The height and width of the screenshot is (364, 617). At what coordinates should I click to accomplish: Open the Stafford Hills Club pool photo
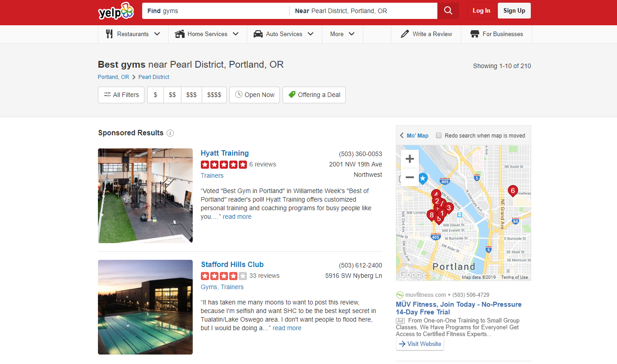(x=145, y=307)
